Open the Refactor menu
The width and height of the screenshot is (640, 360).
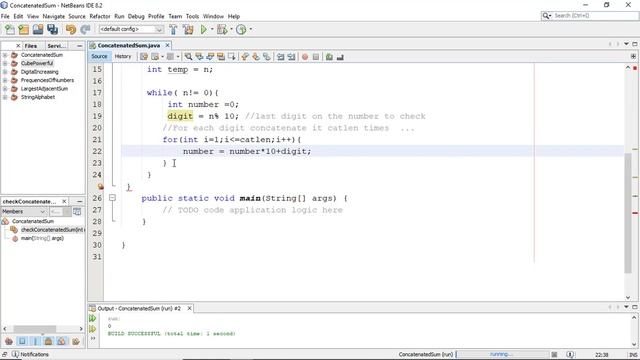click(x=100, y=16)
